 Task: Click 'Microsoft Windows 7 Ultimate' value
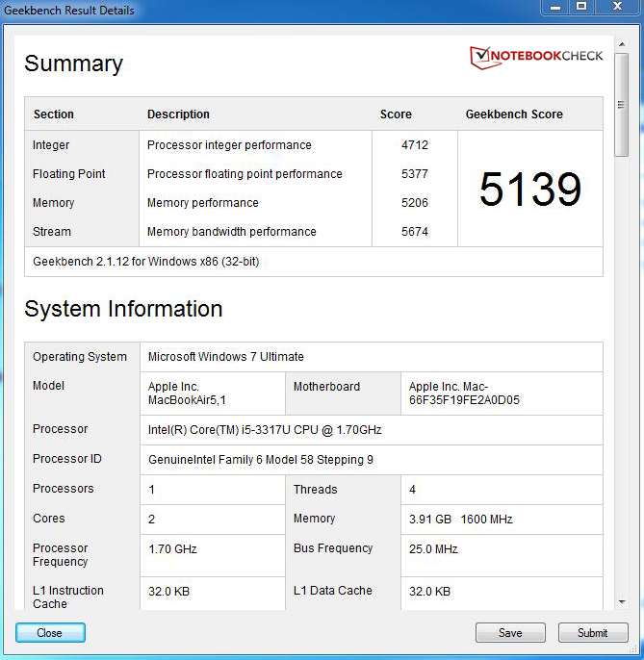point(226,357)
